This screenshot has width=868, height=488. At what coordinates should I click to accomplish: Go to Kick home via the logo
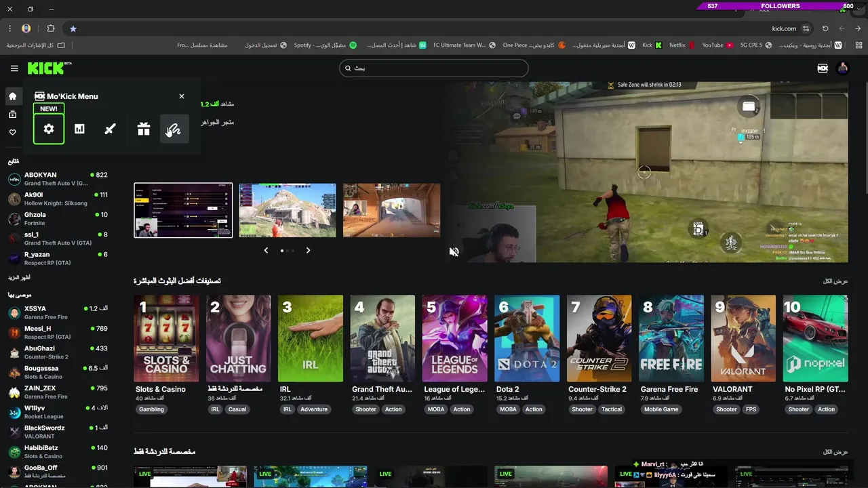click(50, 68)
